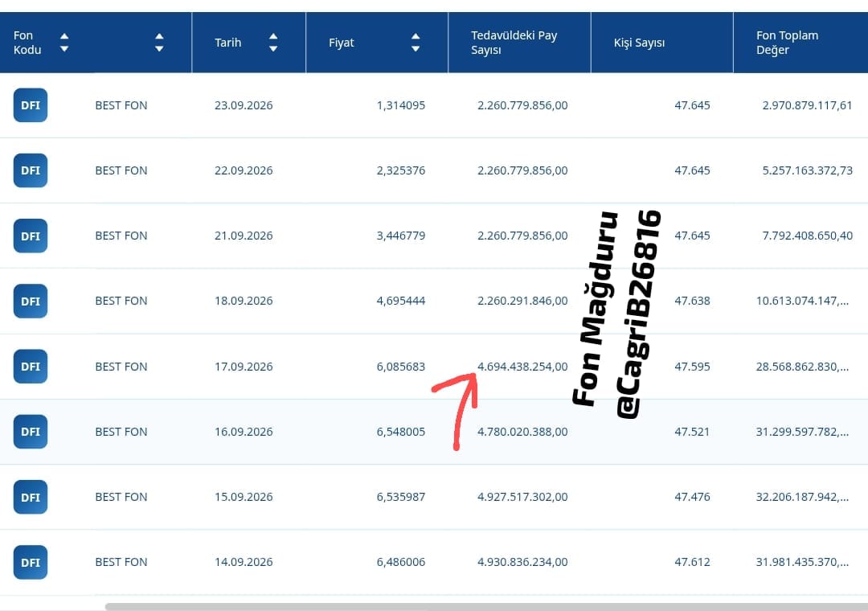Sort by Tarih using its arrows

(x=273, y=43)
